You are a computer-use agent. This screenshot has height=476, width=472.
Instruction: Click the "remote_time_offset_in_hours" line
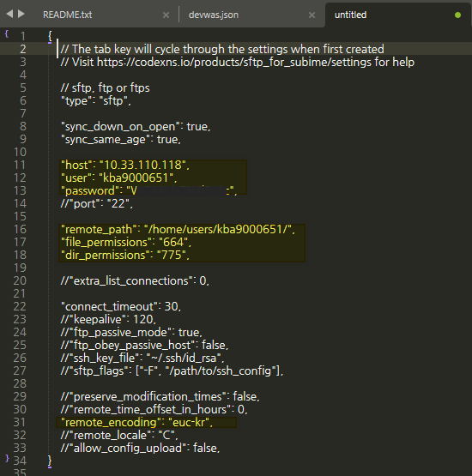point(154,409)
